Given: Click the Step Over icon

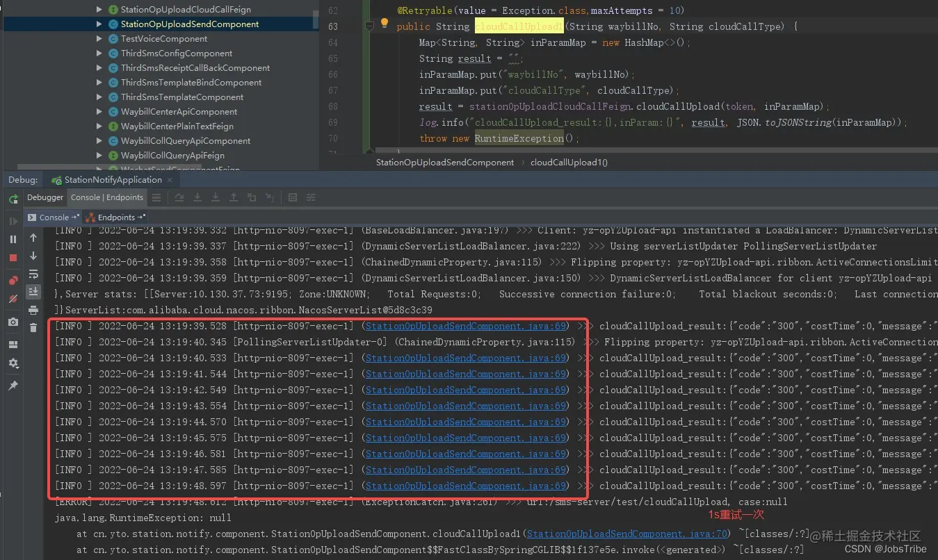Looking at the screenshot, I should click(x=179, y=198).
